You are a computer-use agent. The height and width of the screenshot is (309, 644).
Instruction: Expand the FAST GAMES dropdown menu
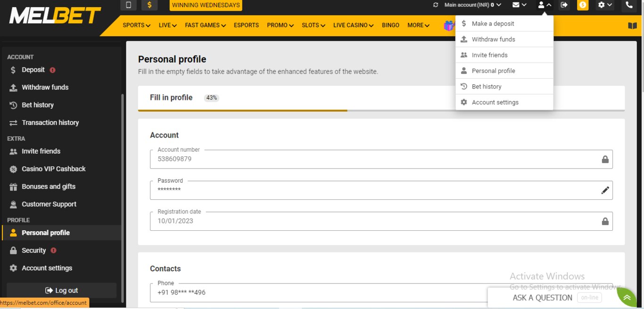[205, 25]
